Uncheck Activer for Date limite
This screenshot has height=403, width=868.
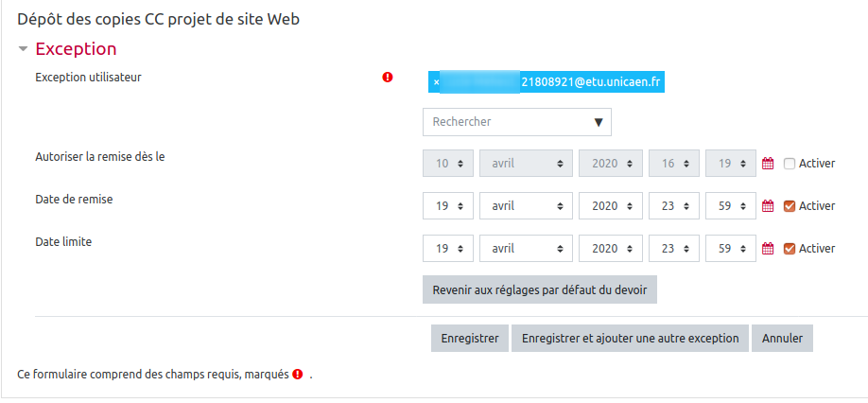click(790, 249)
